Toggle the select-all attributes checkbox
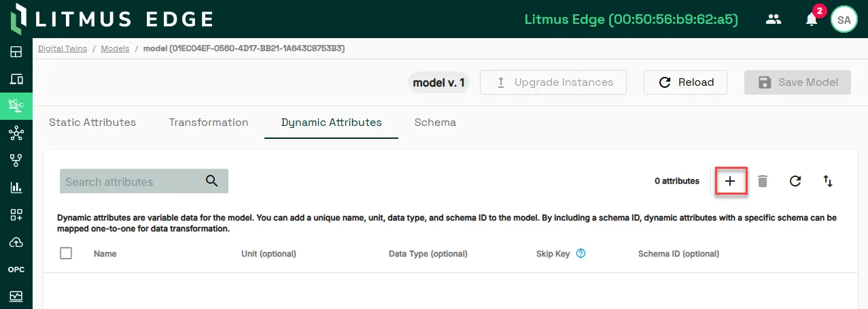The image size is (868, 309). (x=66, y=253)
